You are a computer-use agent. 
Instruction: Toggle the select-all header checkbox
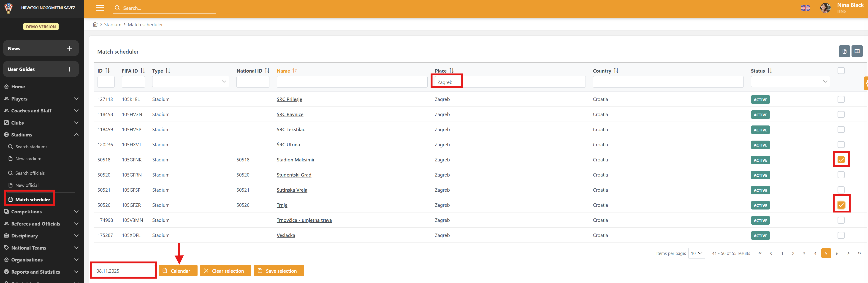841,71
